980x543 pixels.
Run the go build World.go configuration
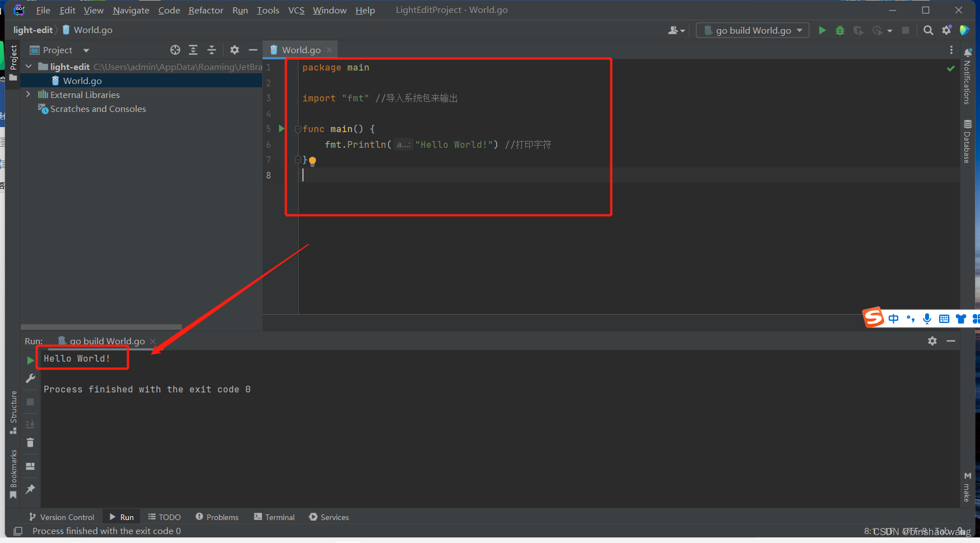[822, 30]
